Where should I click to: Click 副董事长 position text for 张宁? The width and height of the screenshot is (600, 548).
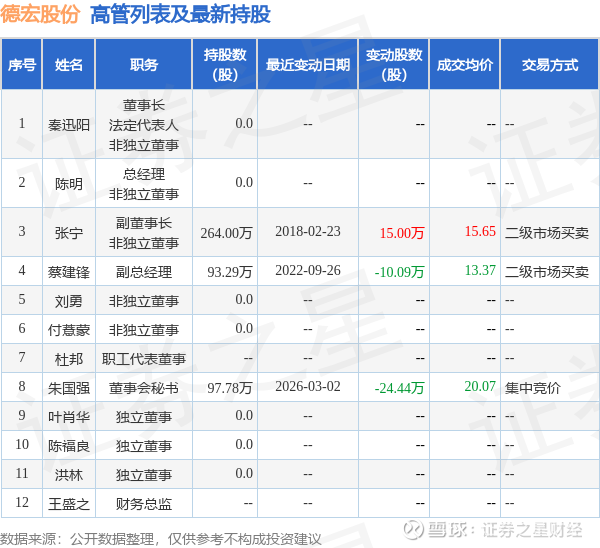coord(143,223)
